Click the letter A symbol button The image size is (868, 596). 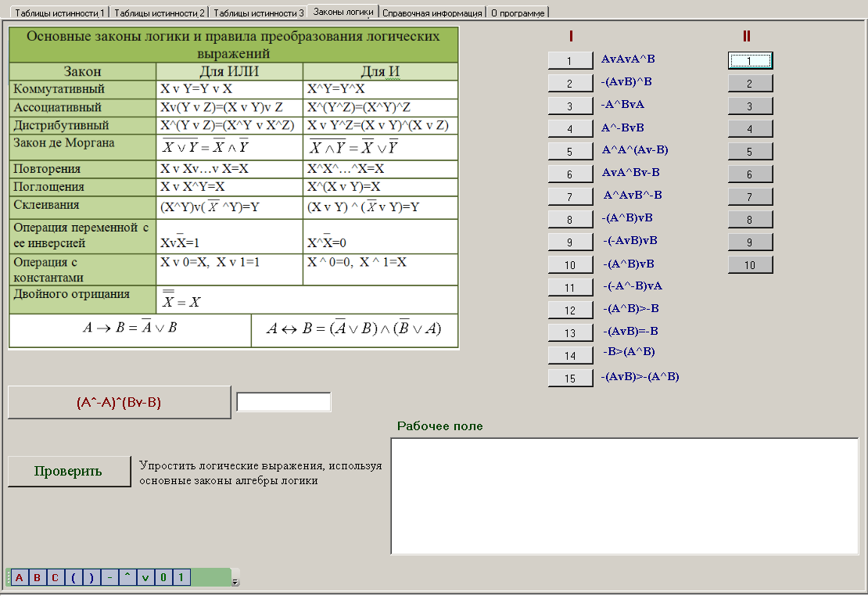click(x=18, y=578)
